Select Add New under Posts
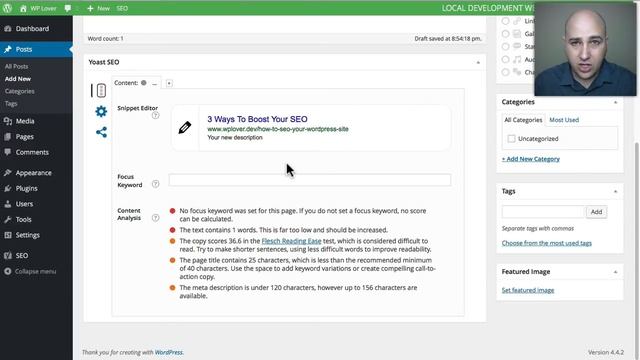This screenshot has width=640, height=360. tap(18, 79)
